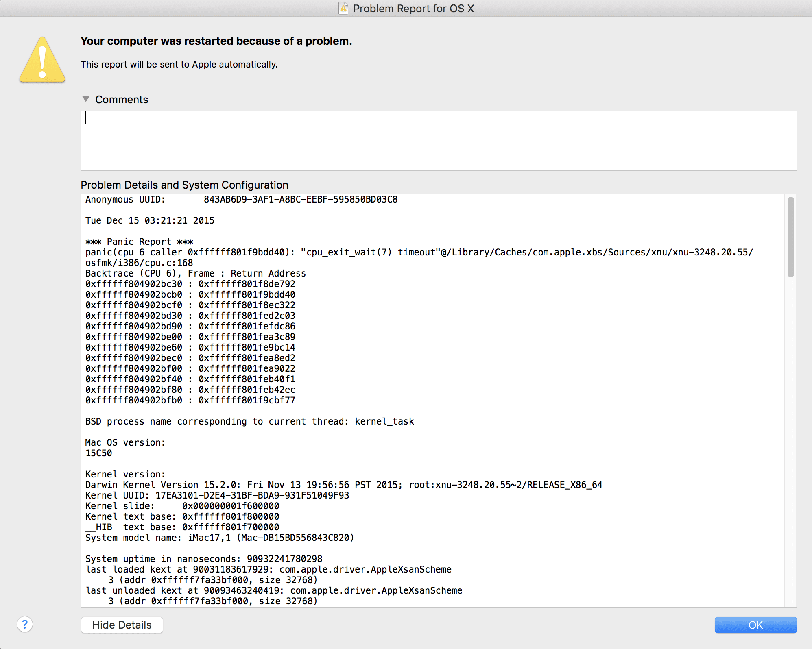The image size is (812, 649).
Task: Click the osfmk/i386/cpu.c:168 line
Action: click(x=139, y=263)
